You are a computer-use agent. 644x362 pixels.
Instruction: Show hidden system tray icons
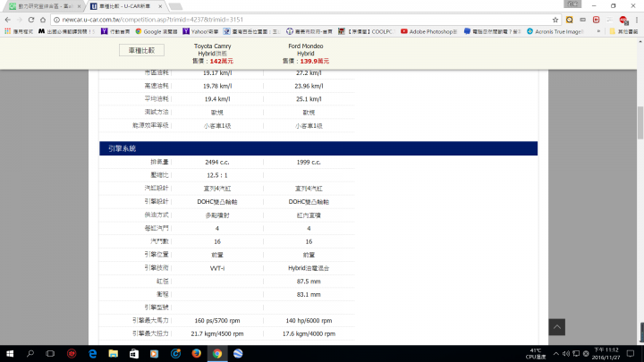(555, 353)
